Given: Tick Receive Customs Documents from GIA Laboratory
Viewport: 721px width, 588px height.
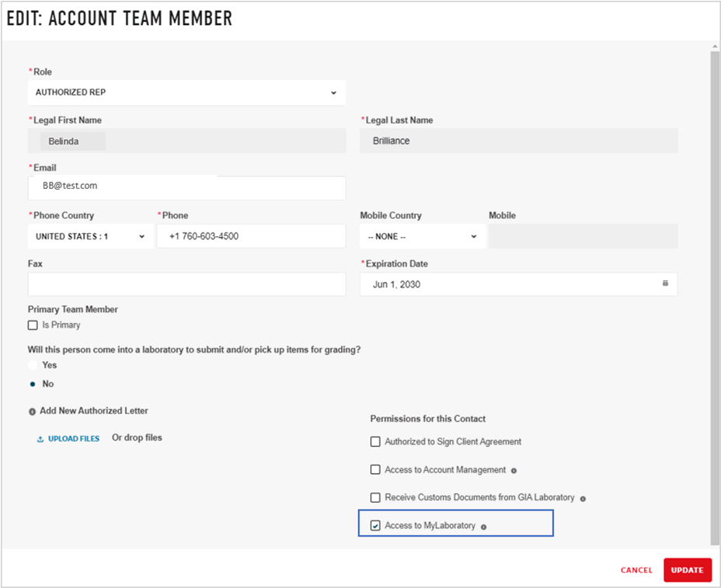Looking at the screenshot, I should pos(375,497).
